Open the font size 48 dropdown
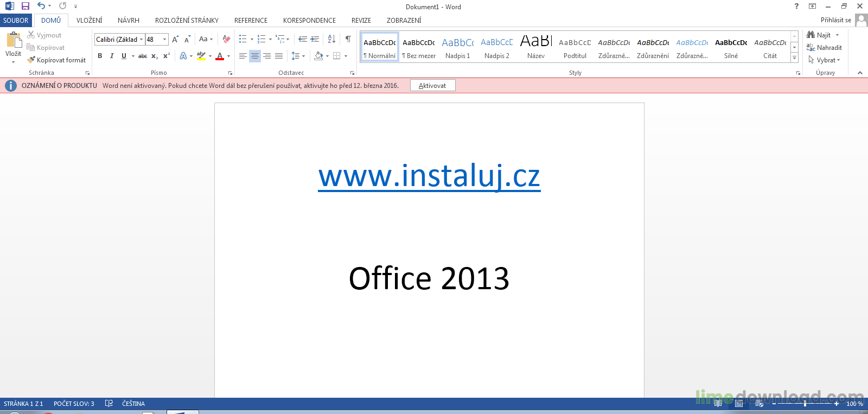 (x=165, y=40)
